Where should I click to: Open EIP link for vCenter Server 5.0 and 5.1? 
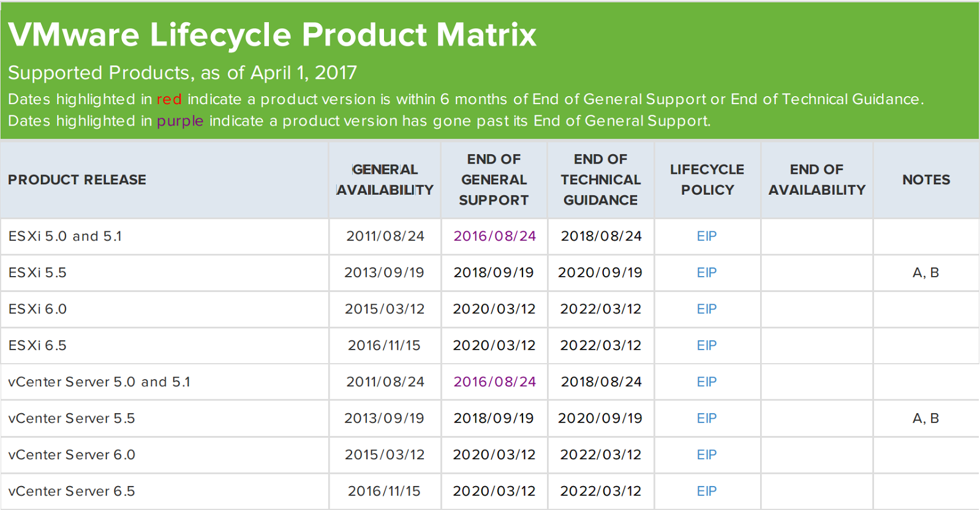706,382
